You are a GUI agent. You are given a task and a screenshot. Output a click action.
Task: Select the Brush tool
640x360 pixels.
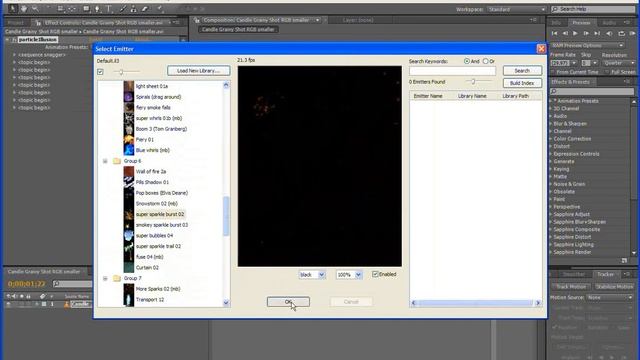point(122,9)
